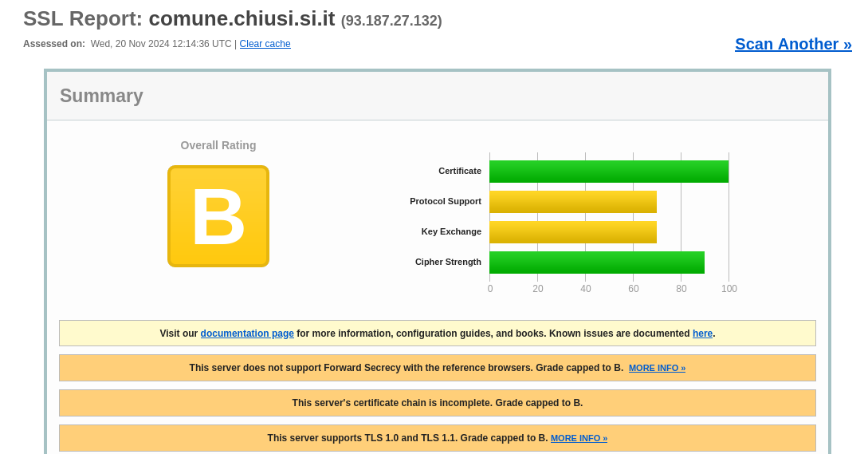This screenshot has height=454, width=868.
Task: Click the yellow Key Exchange bar
Action: [572, 232]
